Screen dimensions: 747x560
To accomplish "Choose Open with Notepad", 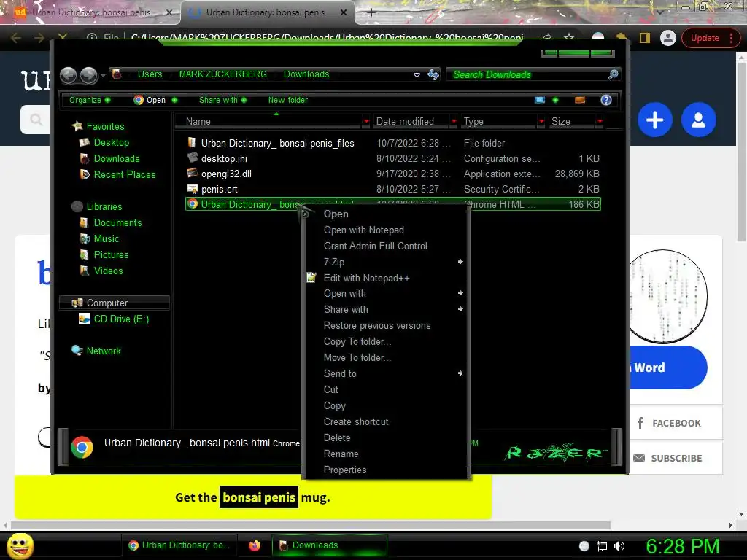I will click(387, 230).
